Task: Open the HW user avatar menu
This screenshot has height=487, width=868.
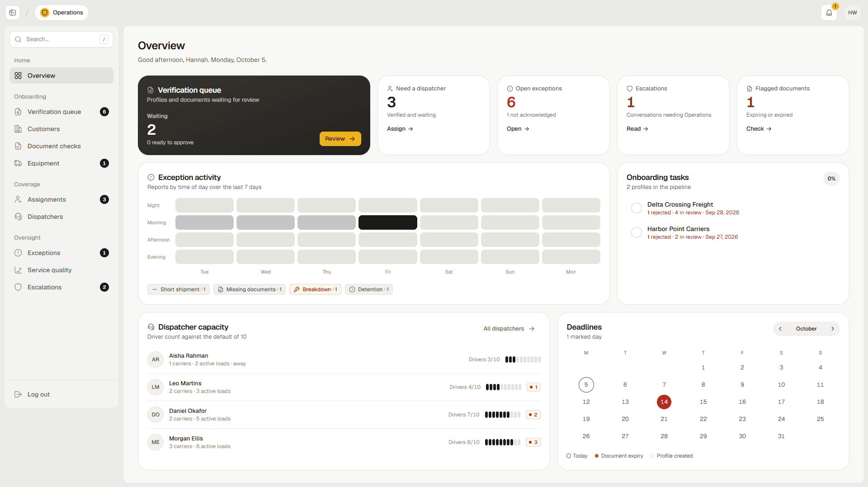Action: click(853, 13)
